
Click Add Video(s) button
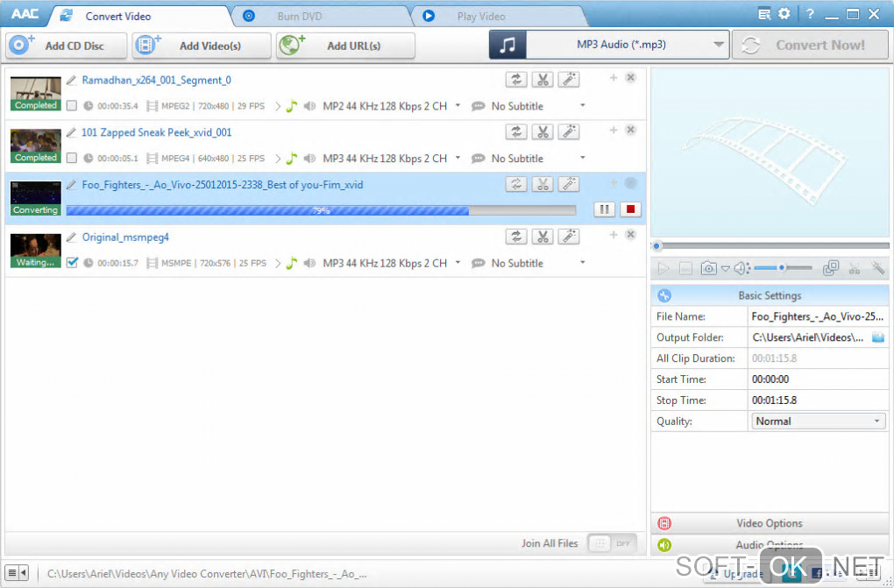pos(202,46)
